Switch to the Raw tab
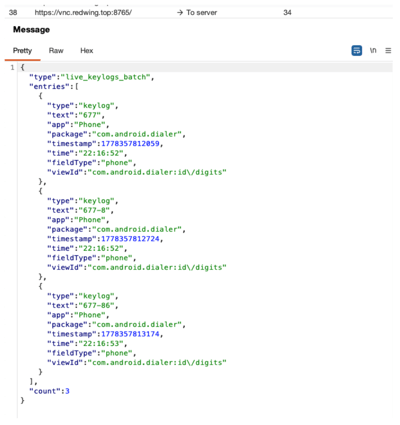 (56, 51)
